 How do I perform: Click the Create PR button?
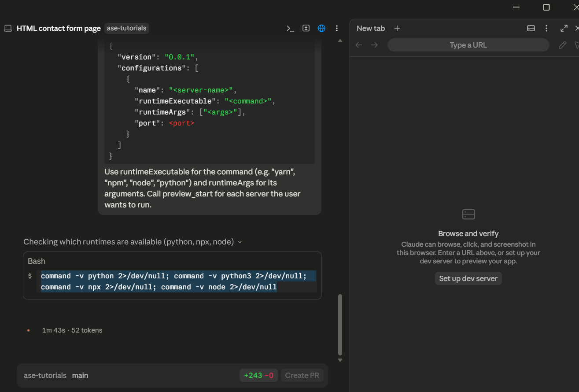point(302,375)
